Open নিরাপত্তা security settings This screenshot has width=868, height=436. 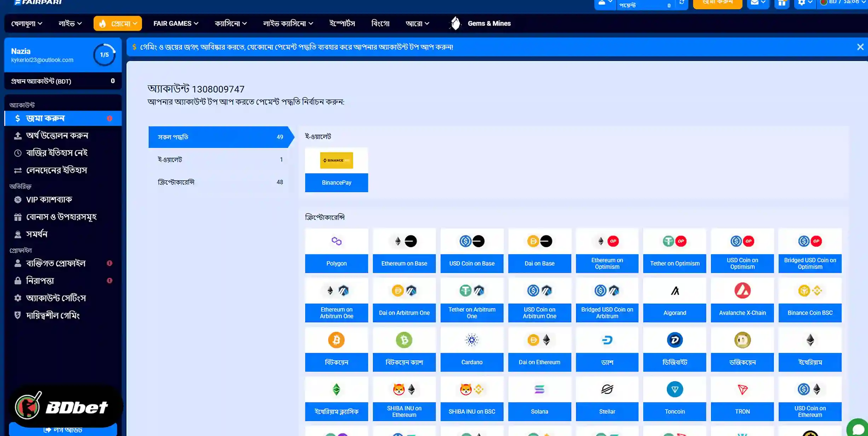[63, 281]
